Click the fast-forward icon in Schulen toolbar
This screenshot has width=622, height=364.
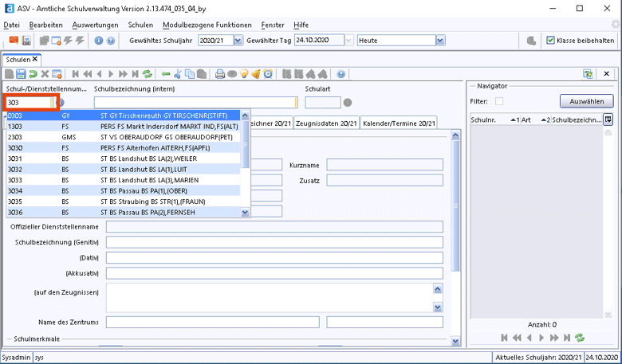pyautogui.click(x=123, y=74)
